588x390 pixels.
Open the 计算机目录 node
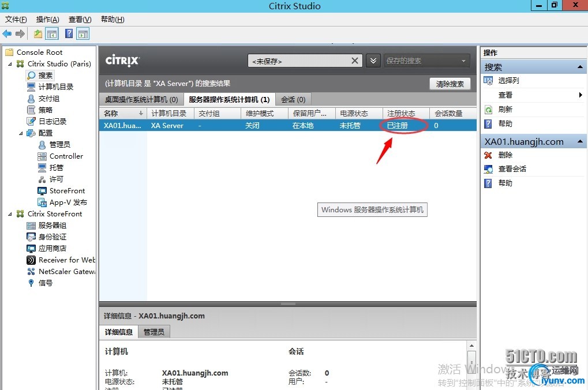tap(51, 87)
